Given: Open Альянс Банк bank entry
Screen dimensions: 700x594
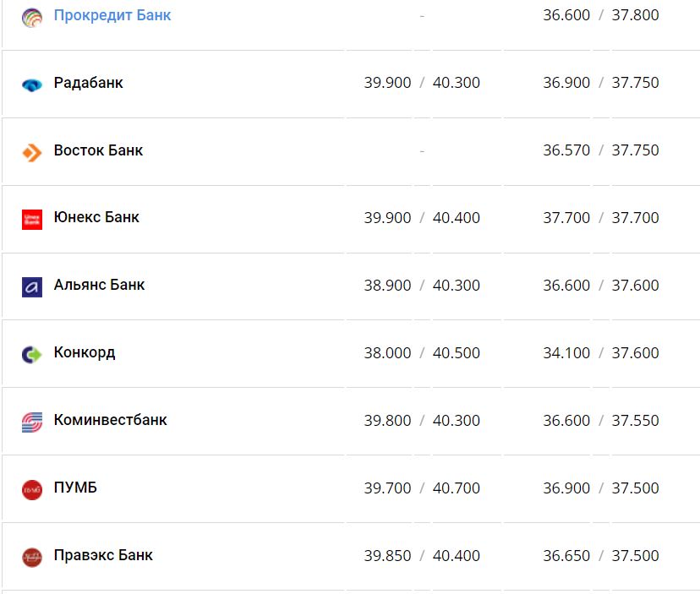Looking at the screenshot, I should [x=99, y=285].
